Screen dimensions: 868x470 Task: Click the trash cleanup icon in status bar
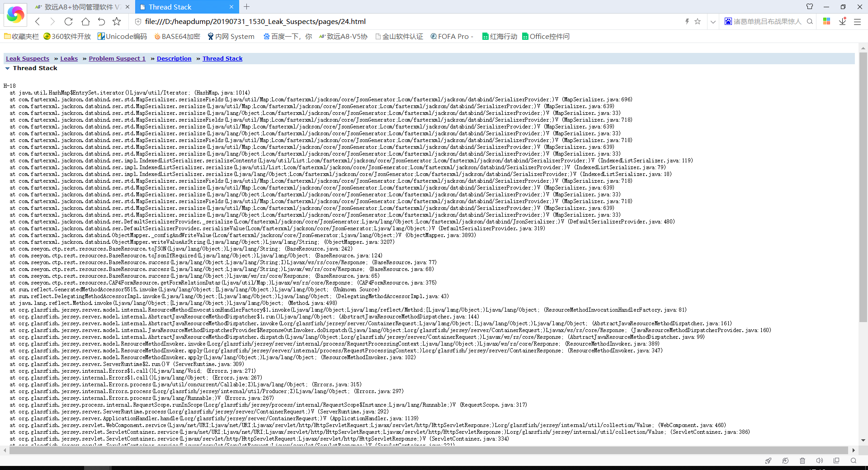tap(802, 461)
